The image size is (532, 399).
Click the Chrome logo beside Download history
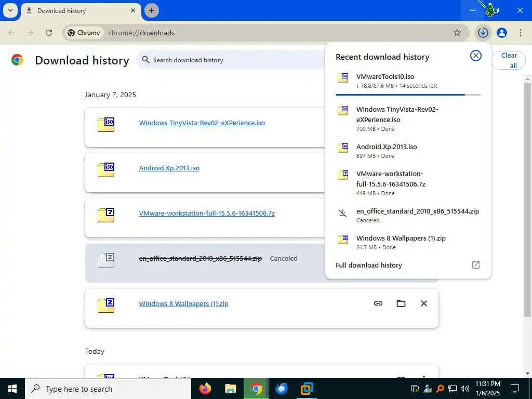tap(17, 60)
